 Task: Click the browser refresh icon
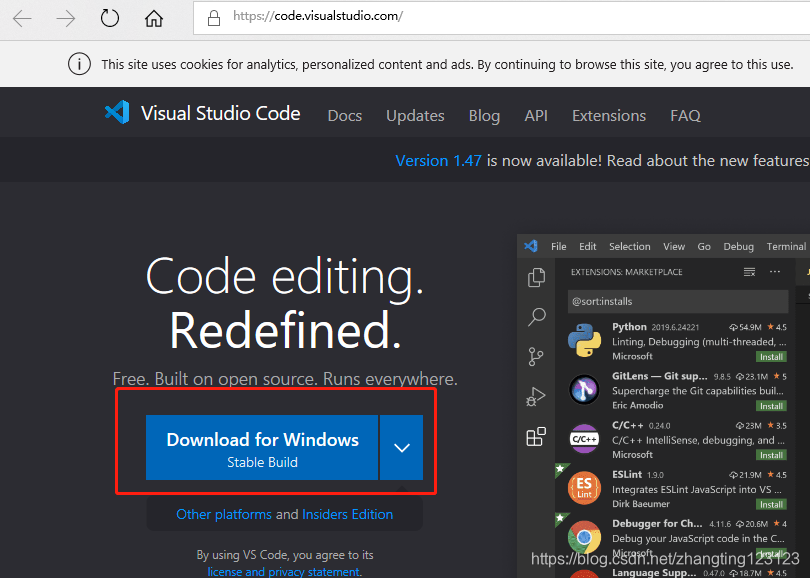(109, 17)
